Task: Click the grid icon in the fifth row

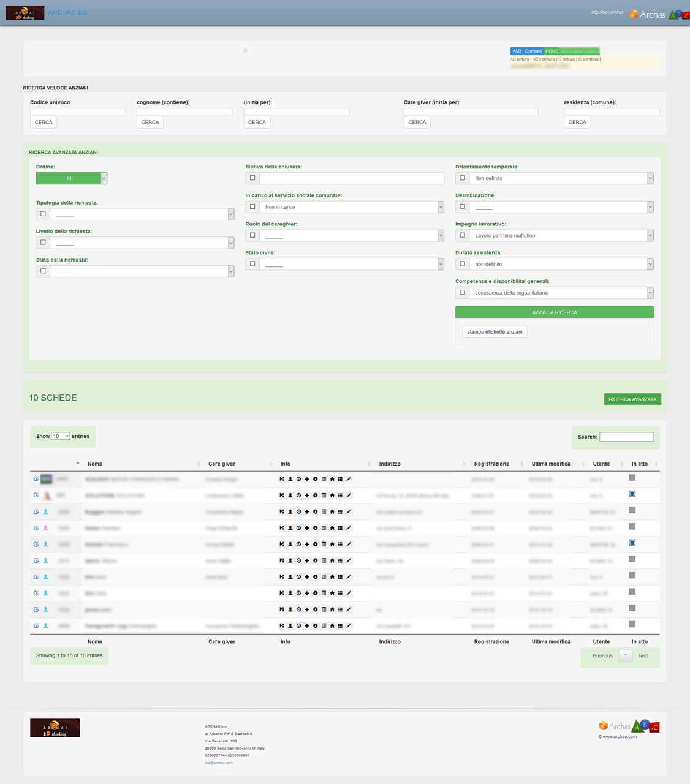Action: point(340,545)
